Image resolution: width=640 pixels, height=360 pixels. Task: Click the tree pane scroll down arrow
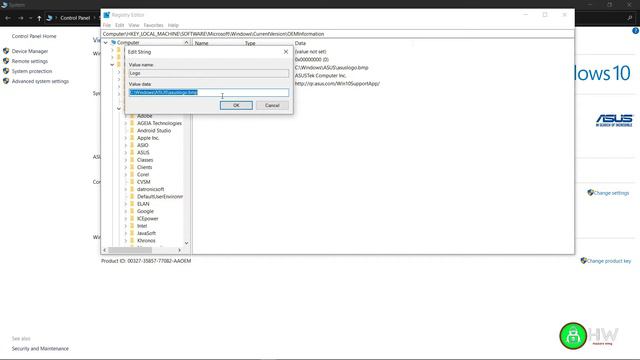(x=187, y=243)
